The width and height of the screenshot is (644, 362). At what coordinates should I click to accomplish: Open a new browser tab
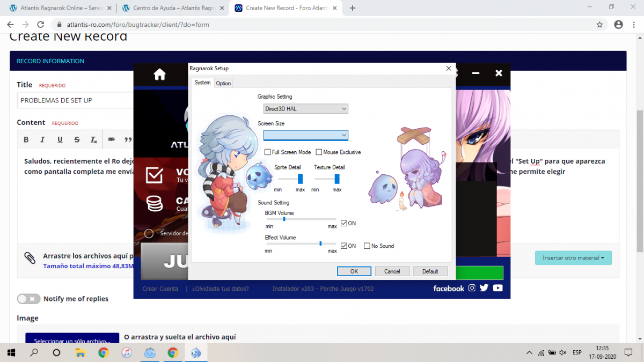(353, 8)
